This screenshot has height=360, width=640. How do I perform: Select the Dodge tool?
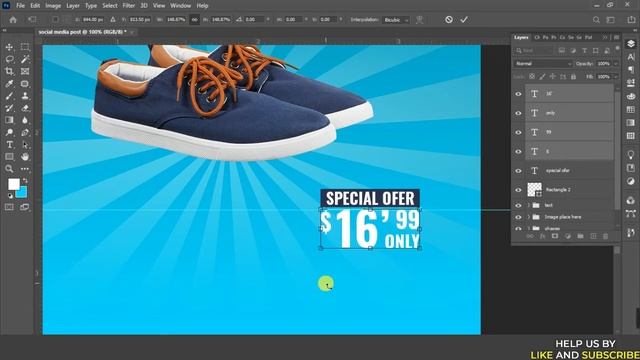click(x=9, y=132)
